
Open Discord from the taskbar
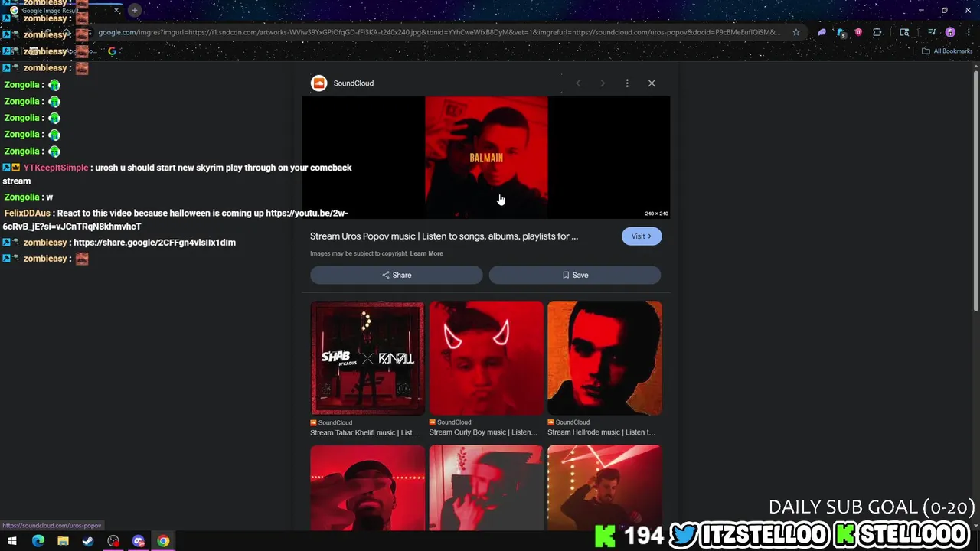pyautogui.click(x=139, y=541)
